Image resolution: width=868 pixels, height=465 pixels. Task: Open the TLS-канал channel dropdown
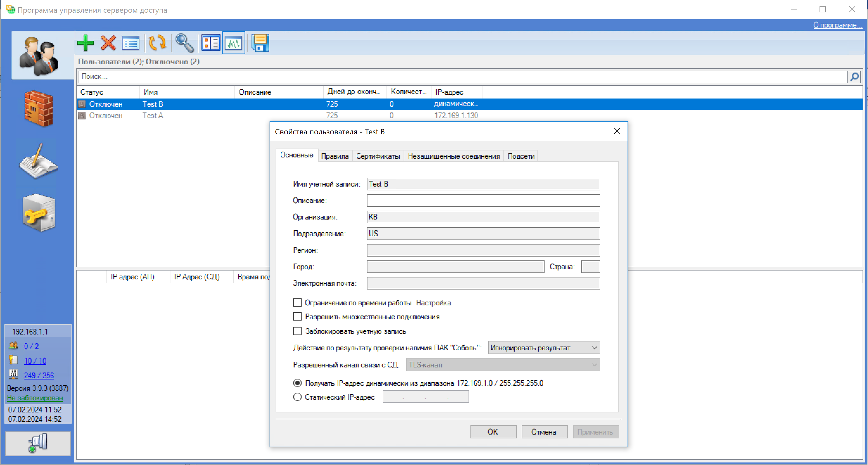[502, 365]
